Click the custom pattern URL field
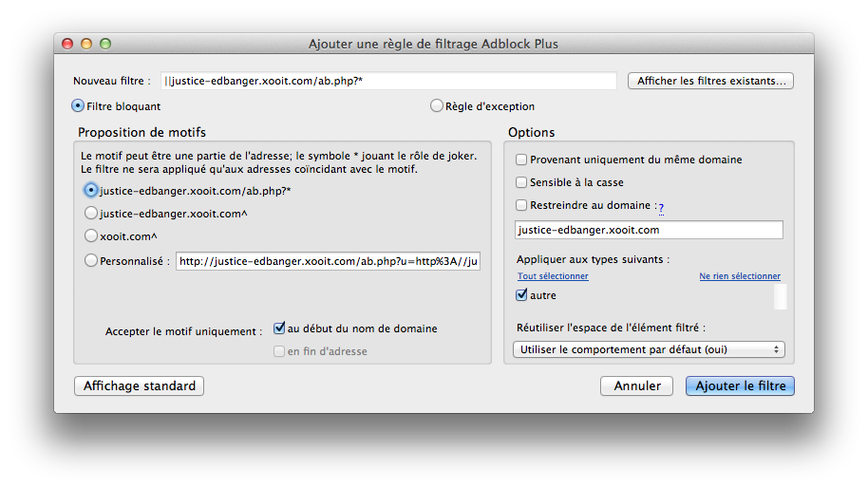The height and width of the screenshot is (488, 868). [328, 261]
